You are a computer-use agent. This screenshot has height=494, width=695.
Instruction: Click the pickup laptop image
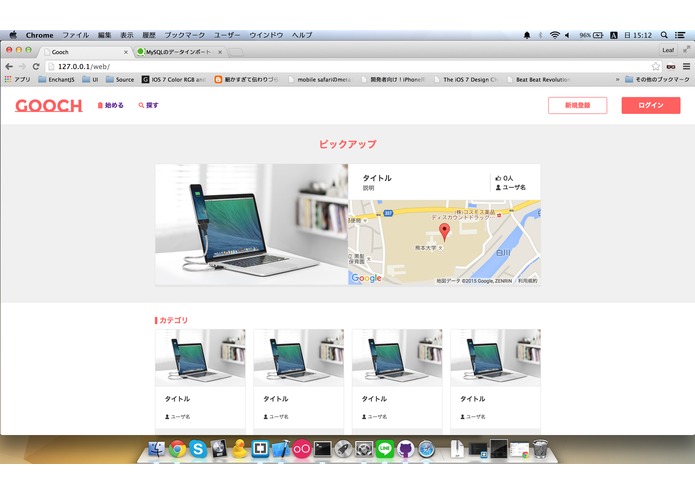(x=252, y=225)
